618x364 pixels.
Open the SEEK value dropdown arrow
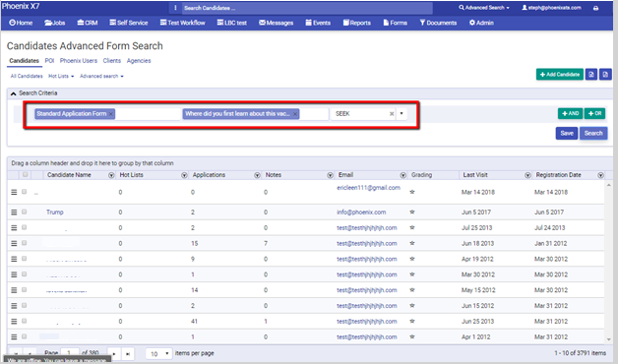pos(402,114)
